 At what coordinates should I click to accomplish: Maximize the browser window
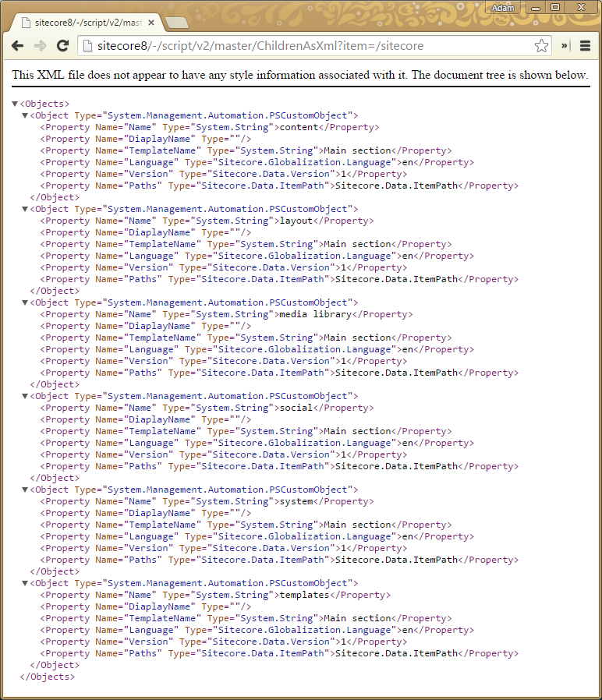554,7
